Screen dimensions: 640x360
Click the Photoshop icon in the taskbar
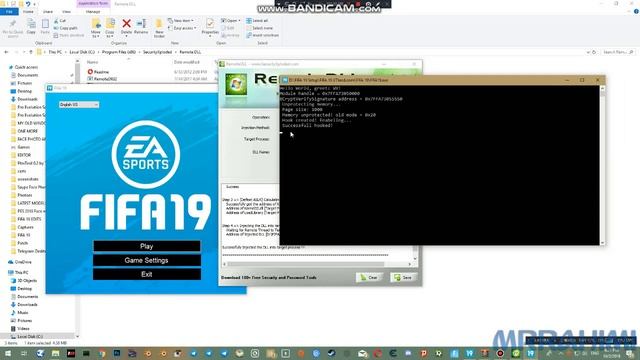click(117, 353)
